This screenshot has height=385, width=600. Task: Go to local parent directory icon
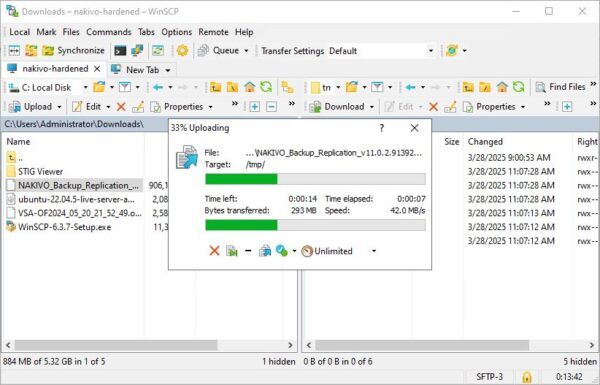click(215, 87)
